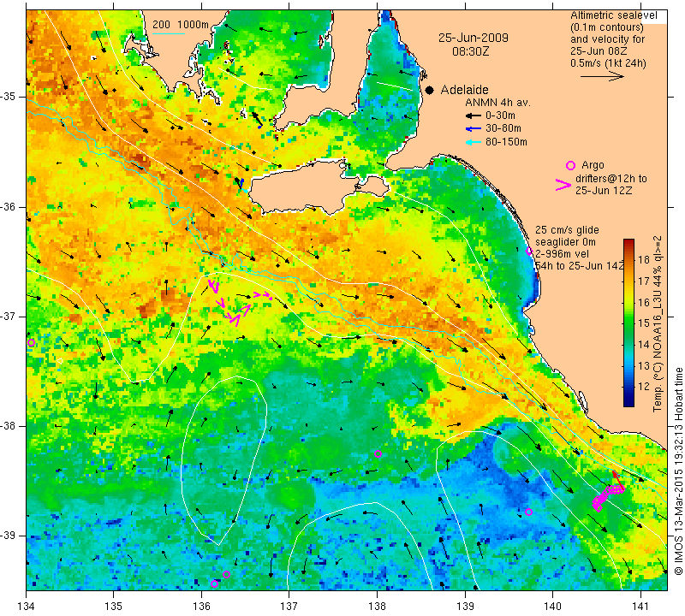Viewport: 685px width, 616px height.
Task: Click the blue 30-80m legend arrow
Action: [473, 129]
